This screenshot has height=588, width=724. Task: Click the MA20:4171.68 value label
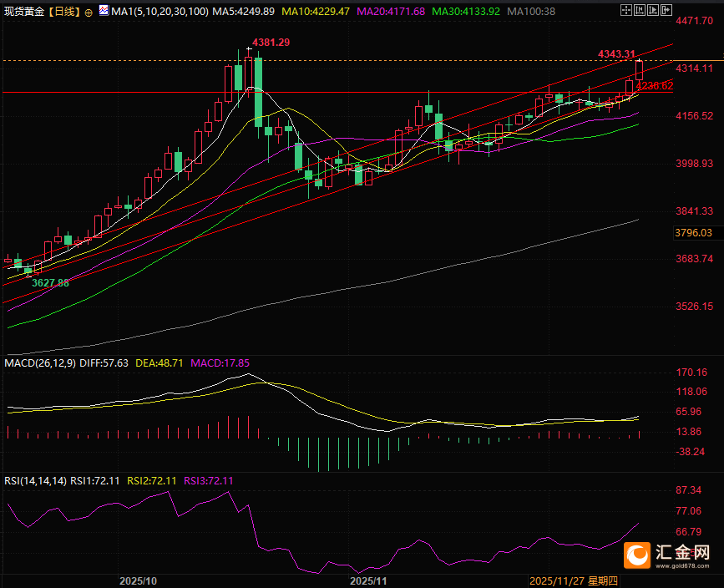coord(391,12)
